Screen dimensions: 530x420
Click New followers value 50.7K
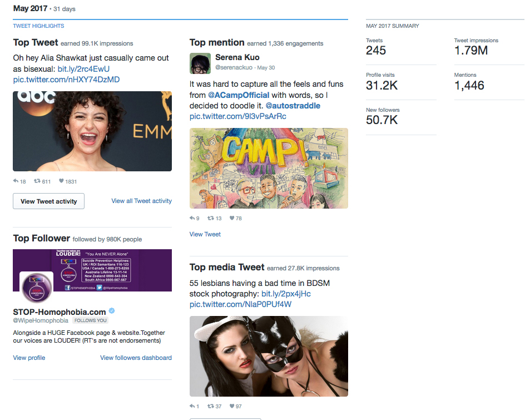(x=382, y=120)
